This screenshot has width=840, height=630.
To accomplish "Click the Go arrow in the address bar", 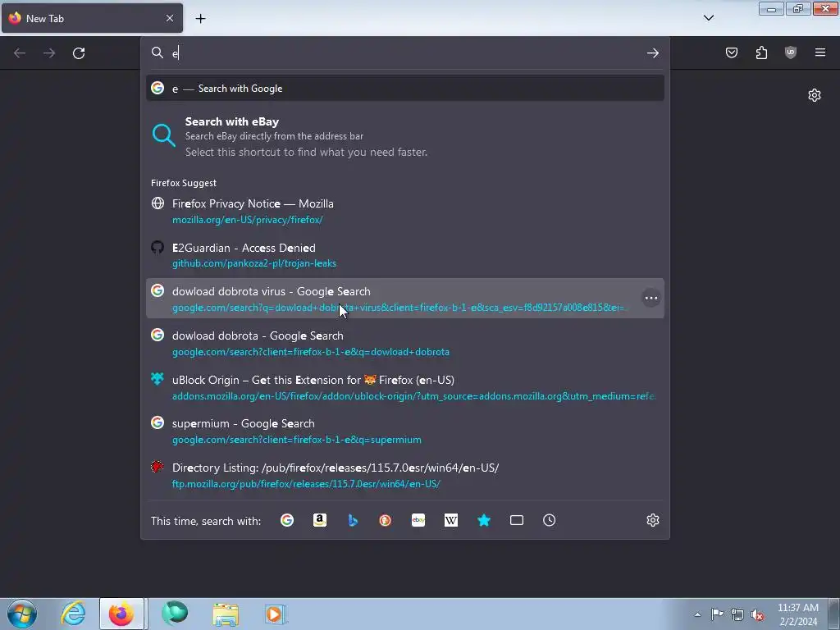I will click(x=652, y=53).
